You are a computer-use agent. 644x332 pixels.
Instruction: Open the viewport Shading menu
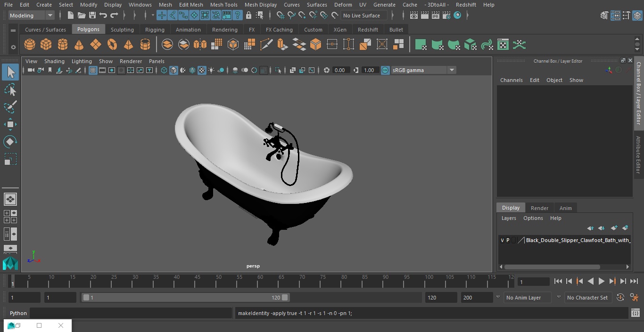tap(54, 61)
